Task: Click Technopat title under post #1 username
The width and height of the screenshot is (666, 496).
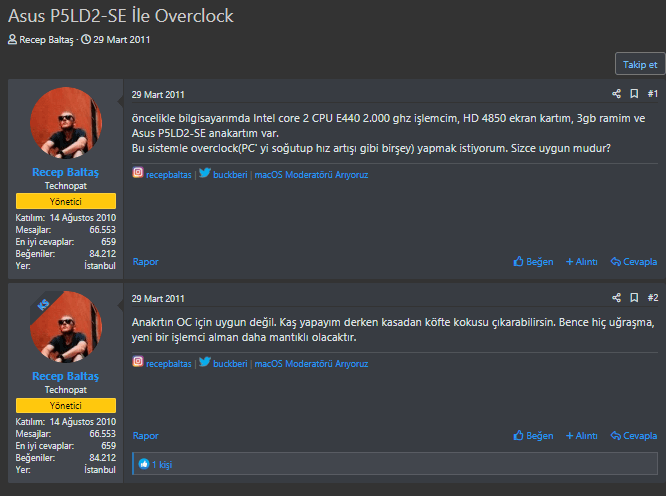Action: point(66,186)
